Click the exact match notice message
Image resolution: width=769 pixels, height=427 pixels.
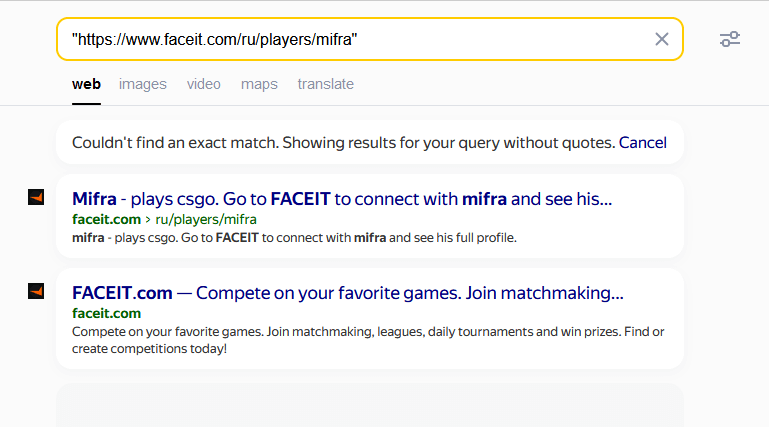tap(343, 143)
